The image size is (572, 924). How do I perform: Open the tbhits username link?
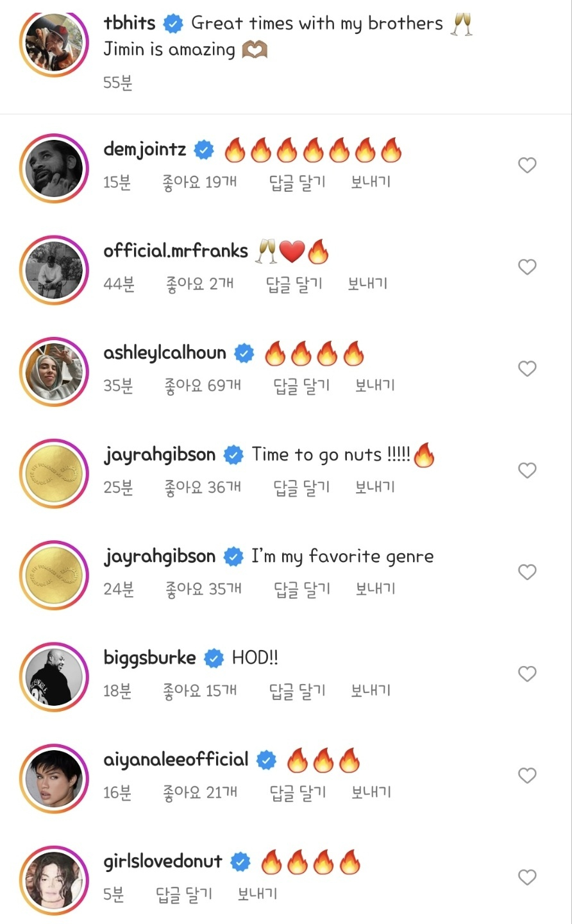click(x=130, y=23)
